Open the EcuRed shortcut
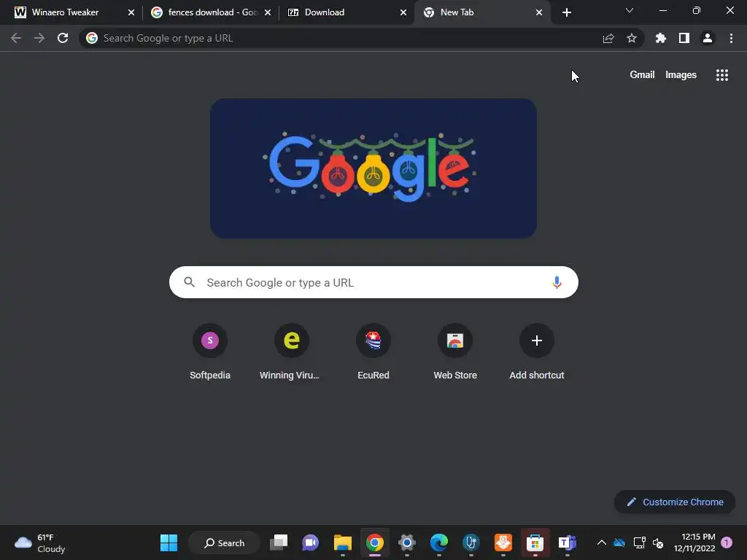The width and height of the screenshot is (747, 560). pyautogui.click(x=373, y=352)
